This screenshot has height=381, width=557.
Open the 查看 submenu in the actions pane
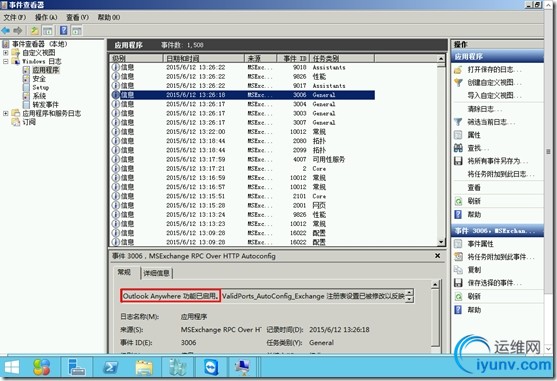(474, 187)
